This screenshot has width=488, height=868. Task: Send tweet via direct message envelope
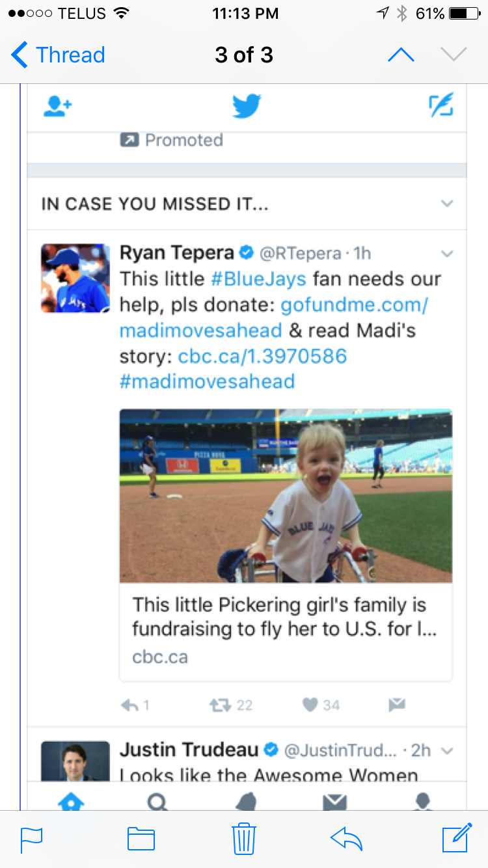point(397,705)
